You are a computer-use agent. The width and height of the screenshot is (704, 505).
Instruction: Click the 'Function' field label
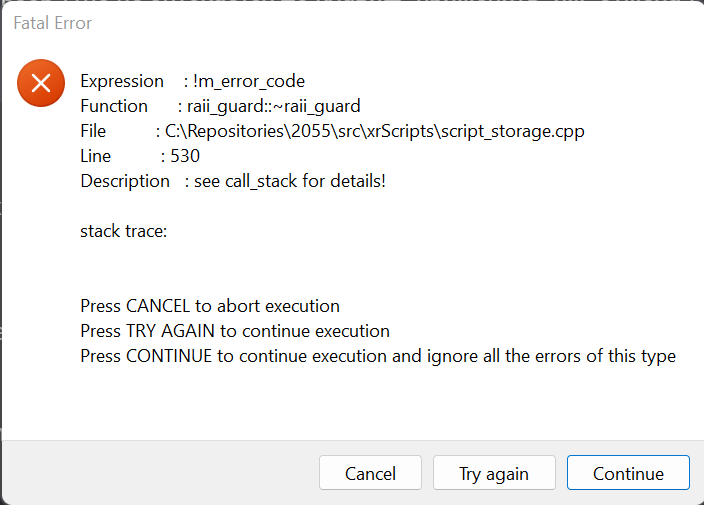pyautogui.click(x=114, y=106)
